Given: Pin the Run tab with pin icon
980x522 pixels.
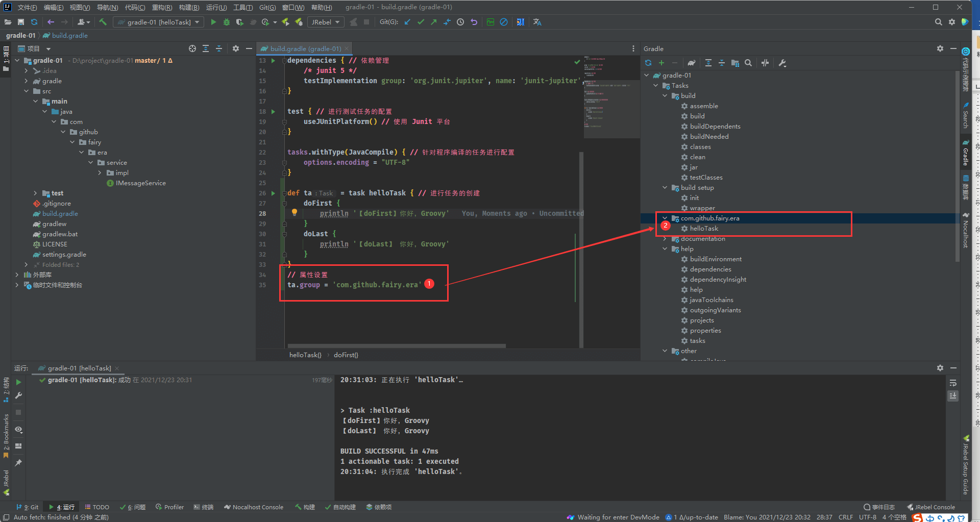Looking at the screenshot, I should [18, 463].
